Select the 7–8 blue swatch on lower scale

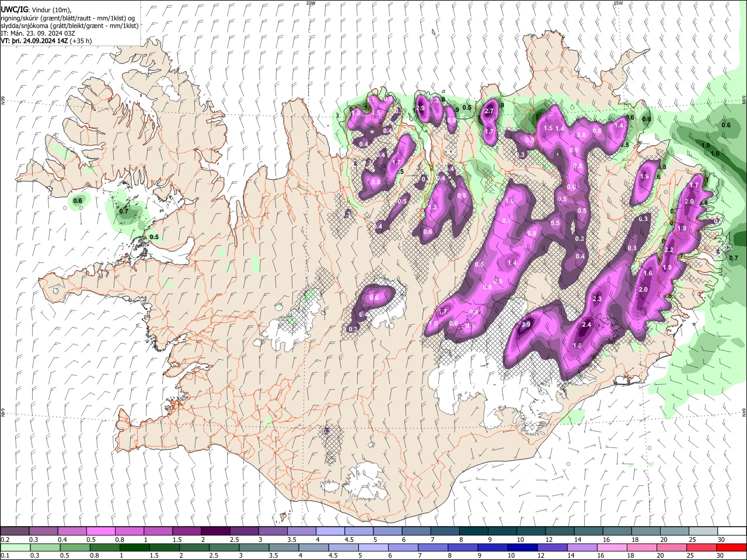pyautogui.click(x=432, y=547)
